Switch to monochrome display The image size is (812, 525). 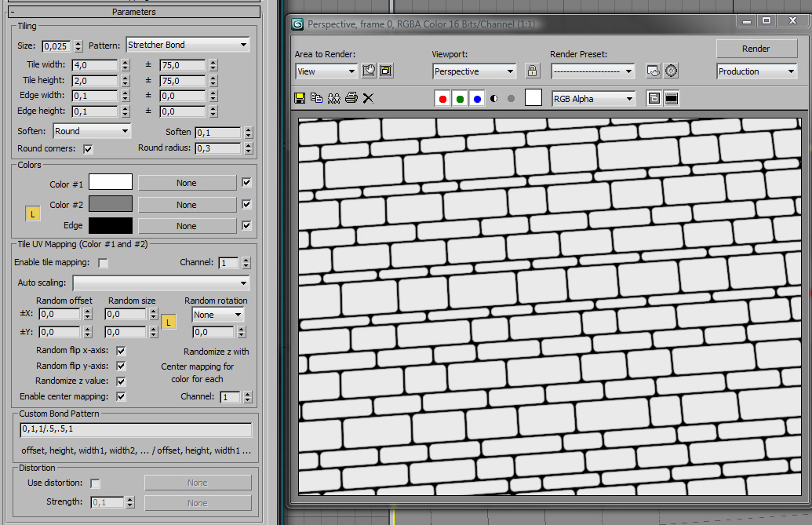(x=511, y=98)
